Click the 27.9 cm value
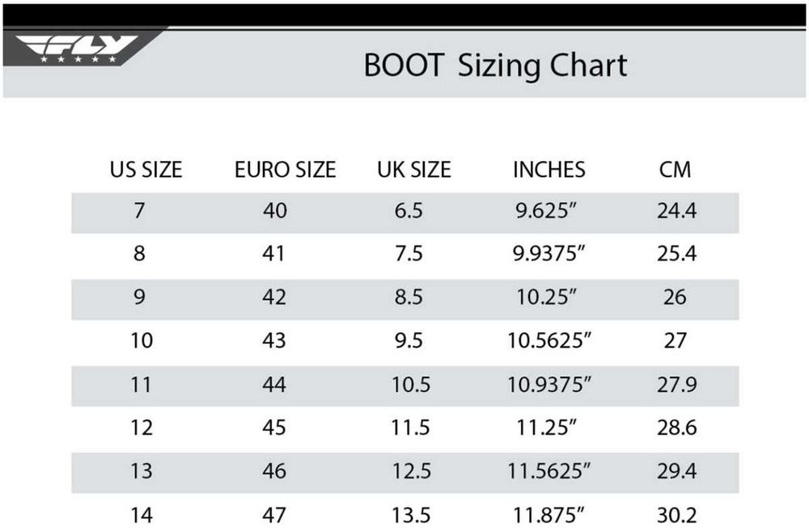The width and height of the screenshot is (809, 532). 676,384
